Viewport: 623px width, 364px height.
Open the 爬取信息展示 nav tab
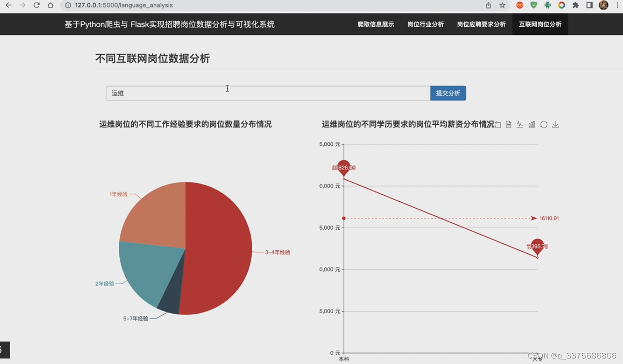(376, 24)
